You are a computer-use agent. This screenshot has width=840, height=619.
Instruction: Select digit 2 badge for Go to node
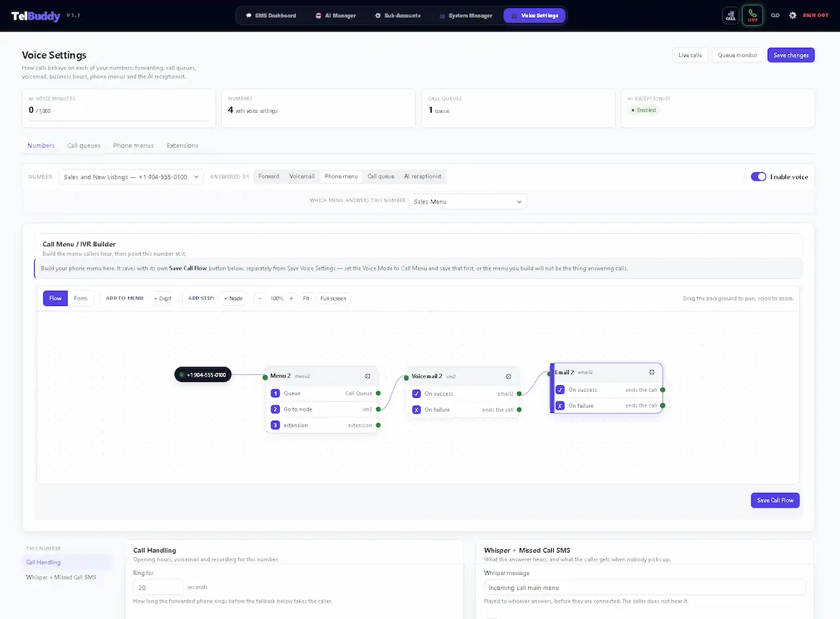tap(276, 409)
